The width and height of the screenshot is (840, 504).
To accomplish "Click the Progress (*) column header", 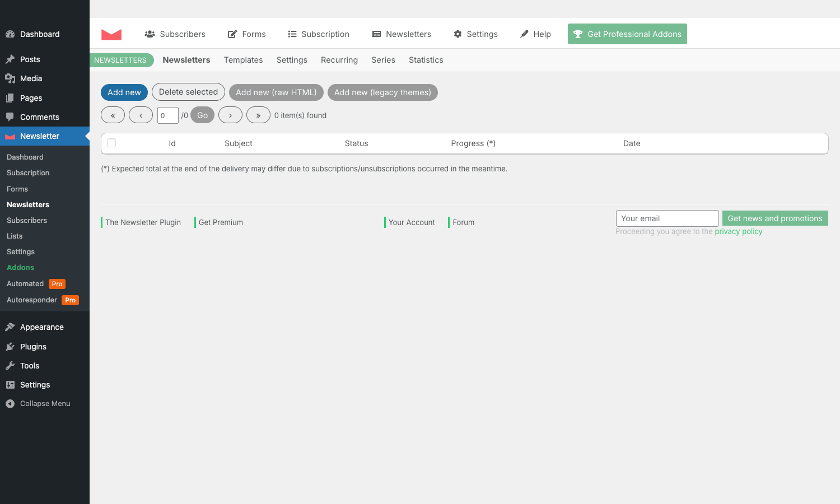I will tap(473, 143).
